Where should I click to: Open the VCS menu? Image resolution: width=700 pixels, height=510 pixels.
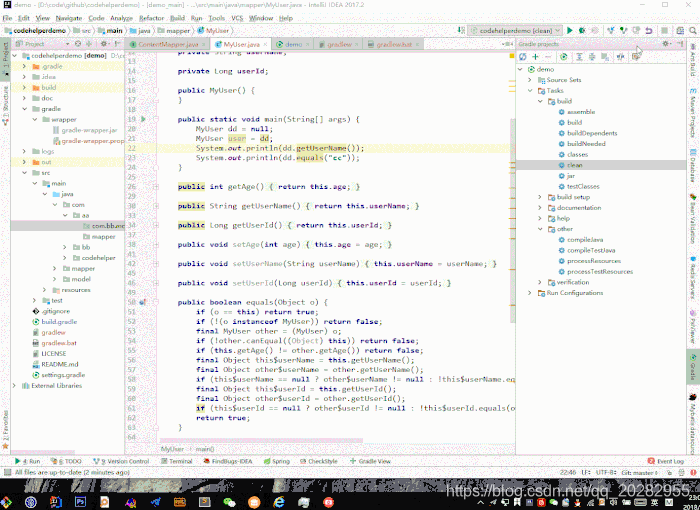click(x=237, y=18)
